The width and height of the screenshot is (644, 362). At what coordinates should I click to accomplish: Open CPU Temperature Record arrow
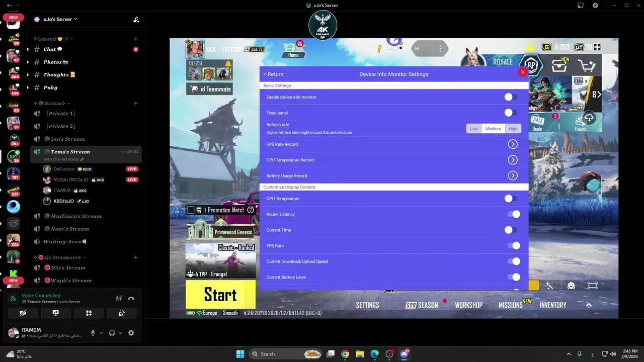pyautogui.click(x=513, y=160)
